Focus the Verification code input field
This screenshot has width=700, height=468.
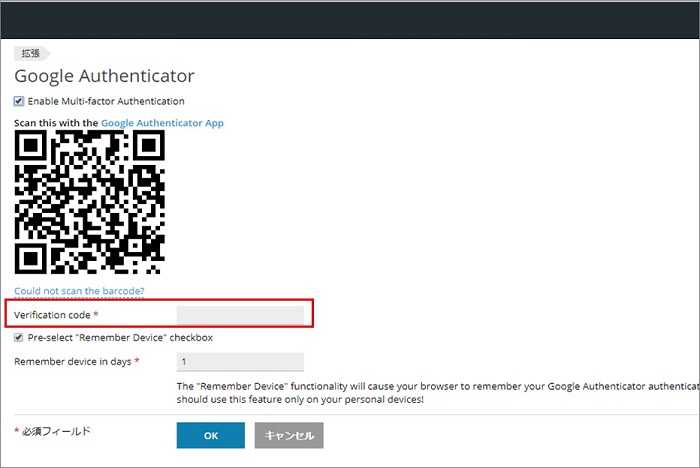coord(240,315)
